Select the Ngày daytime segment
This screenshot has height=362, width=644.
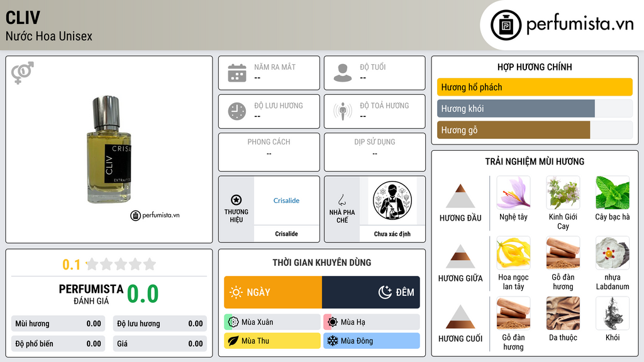(273, 292)
